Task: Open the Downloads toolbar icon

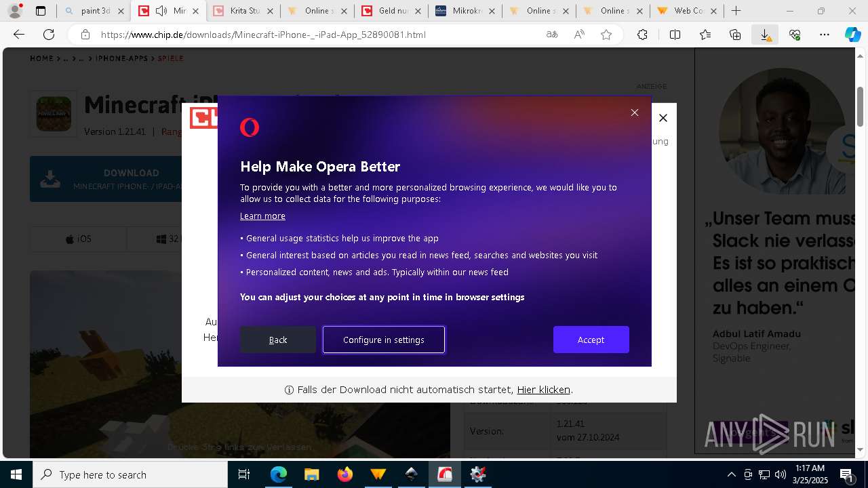Action: click(765, 35)
